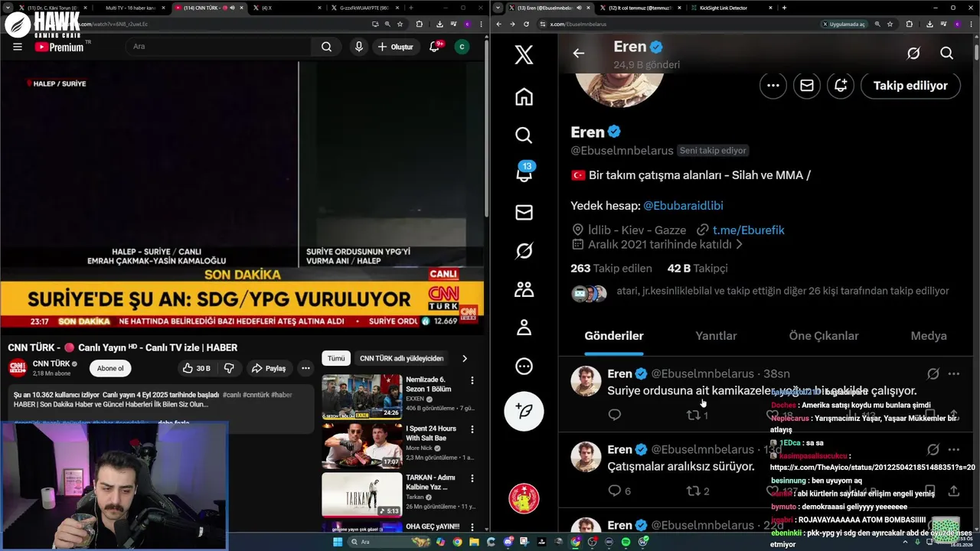Switch to the Gönderiler tab
Screen dimensions: 980x551
pyautogui.click(x=614, y=336)
